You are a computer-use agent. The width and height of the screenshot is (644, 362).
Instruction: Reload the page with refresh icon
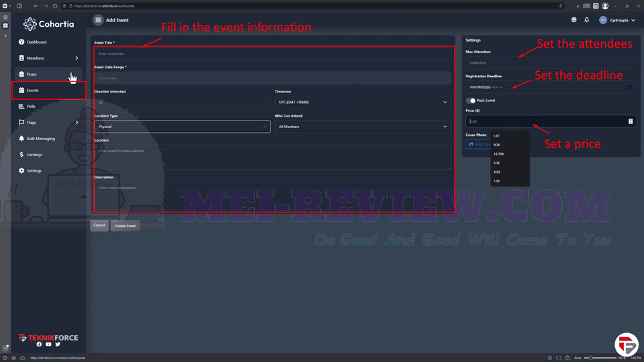point(55,6)
